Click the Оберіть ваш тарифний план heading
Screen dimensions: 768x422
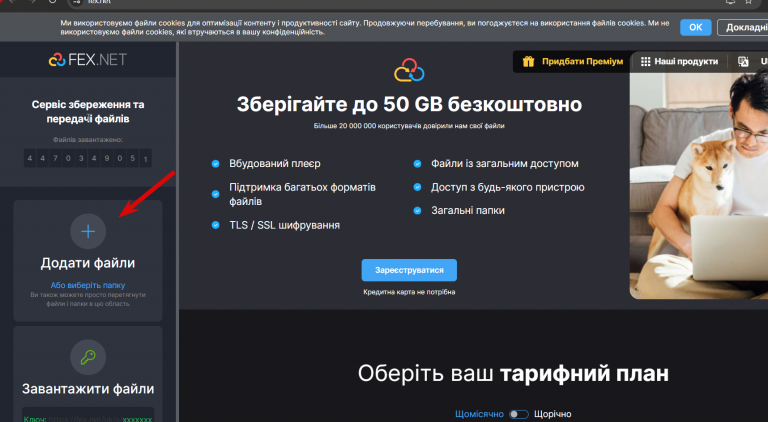(x=513, y=374)
